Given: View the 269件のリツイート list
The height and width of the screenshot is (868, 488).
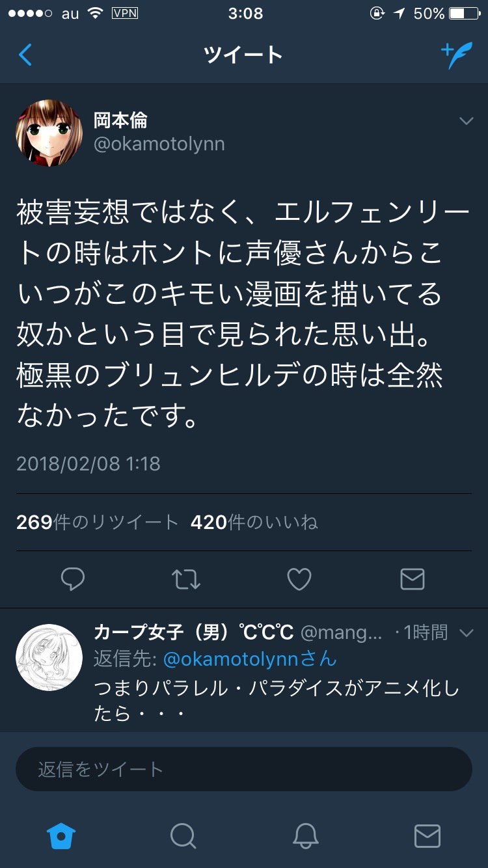Looking at the screenshot, I should click(x=98, y=522).
